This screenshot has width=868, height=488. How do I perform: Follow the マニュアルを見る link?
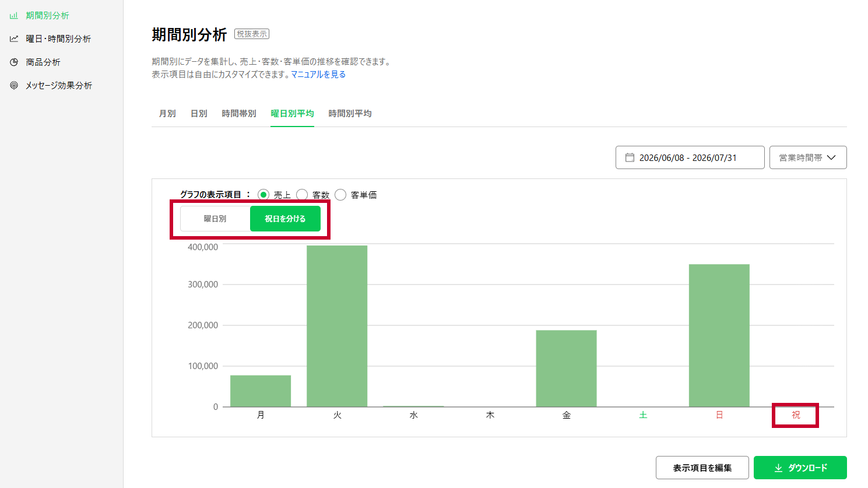[x=318, y=75]
